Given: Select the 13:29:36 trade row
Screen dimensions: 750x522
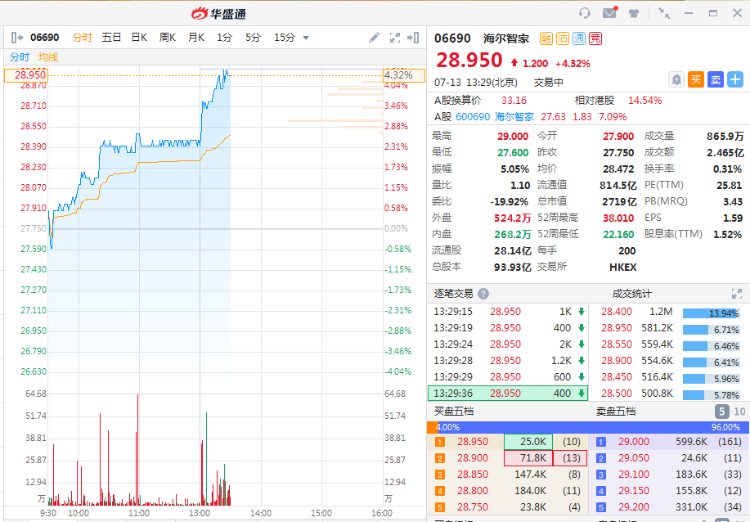Looking at the screenshot, I should click(508, 393).
